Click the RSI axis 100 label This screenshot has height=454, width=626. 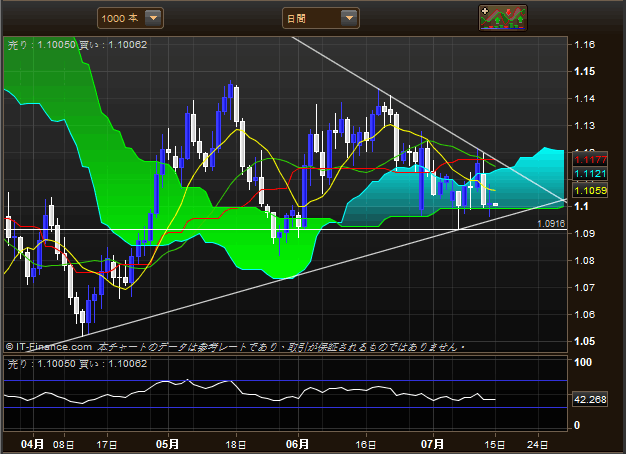tap(583, 362)
